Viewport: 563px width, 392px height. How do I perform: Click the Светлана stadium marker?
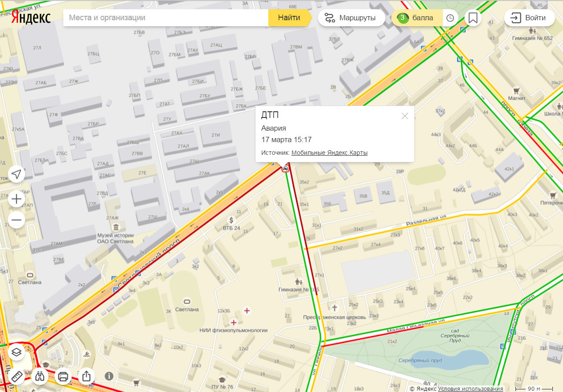187,301
